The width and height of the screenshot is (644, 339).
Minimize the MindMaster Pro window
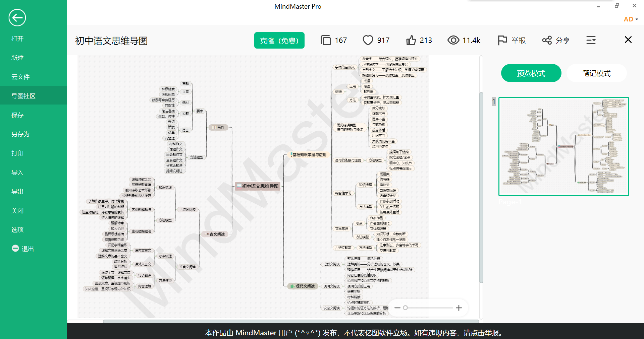[598, 6]
